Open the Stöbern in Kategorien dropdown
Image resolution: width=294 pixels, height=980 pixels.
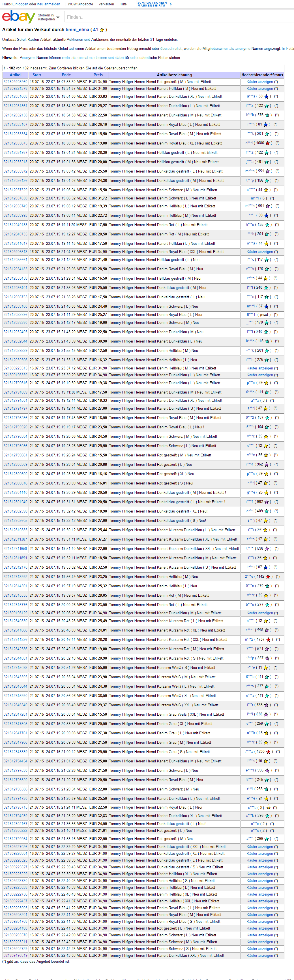(48, 18)
